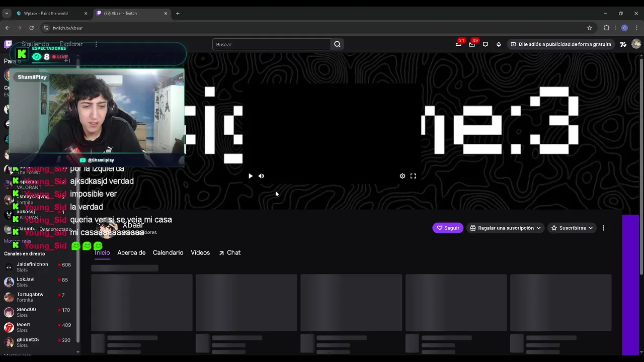
Task: Open Chrome three-dot menu
Action: click(x=636, y=28)
